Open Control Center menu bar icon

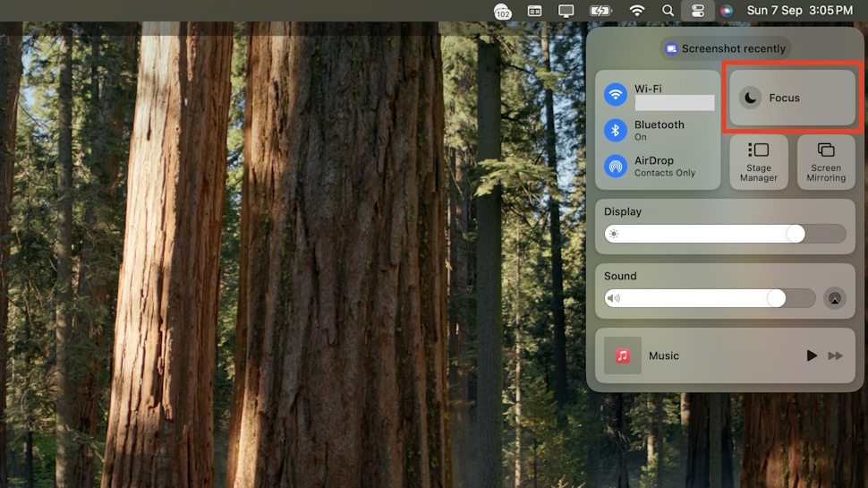click(697, 11)
